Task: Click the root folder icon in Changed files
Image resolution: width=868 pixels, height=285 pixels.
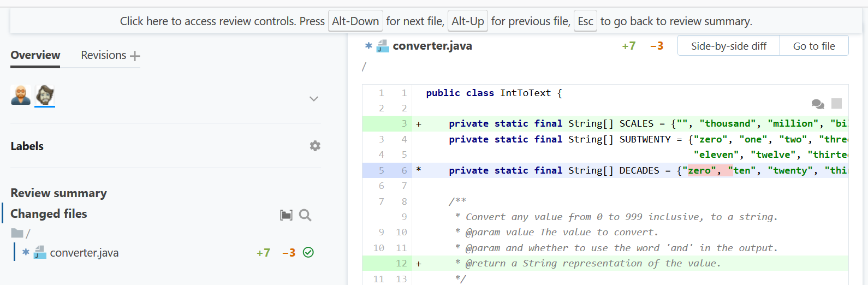Action: point(17,234)
